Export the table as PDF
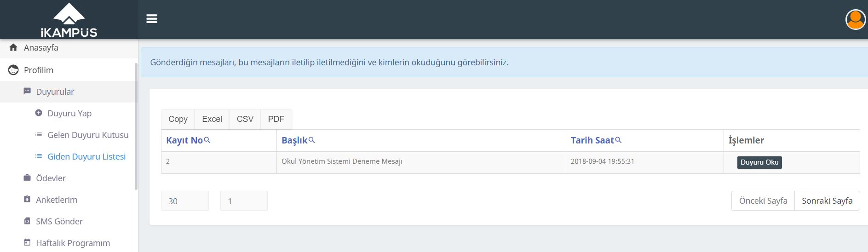 (276, 119)
